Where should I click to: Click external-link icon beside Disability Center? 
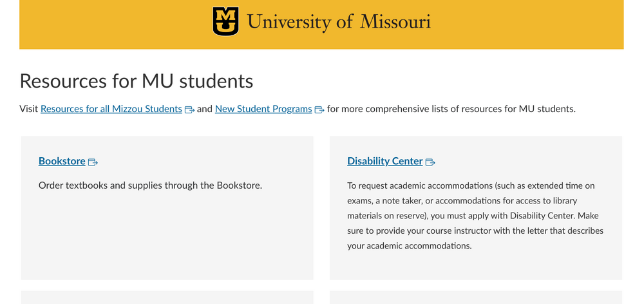[431, 162]
